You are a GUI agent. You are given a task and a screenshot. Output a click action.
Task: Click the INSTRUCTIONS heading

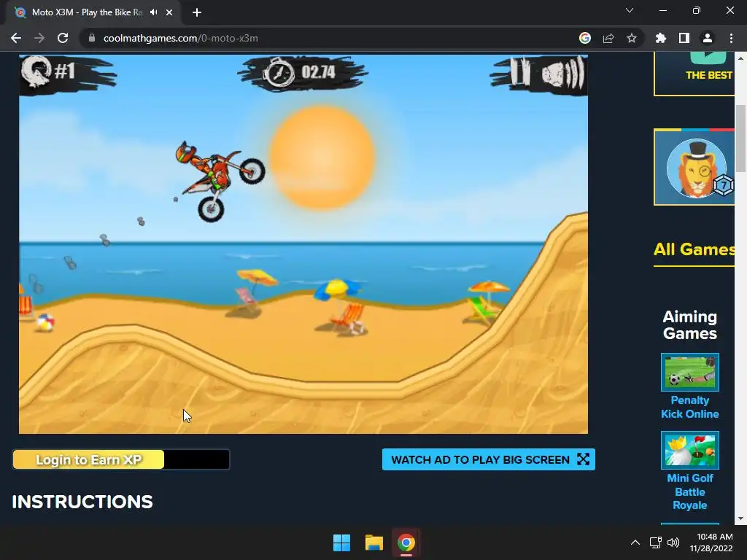click(82, 502)
